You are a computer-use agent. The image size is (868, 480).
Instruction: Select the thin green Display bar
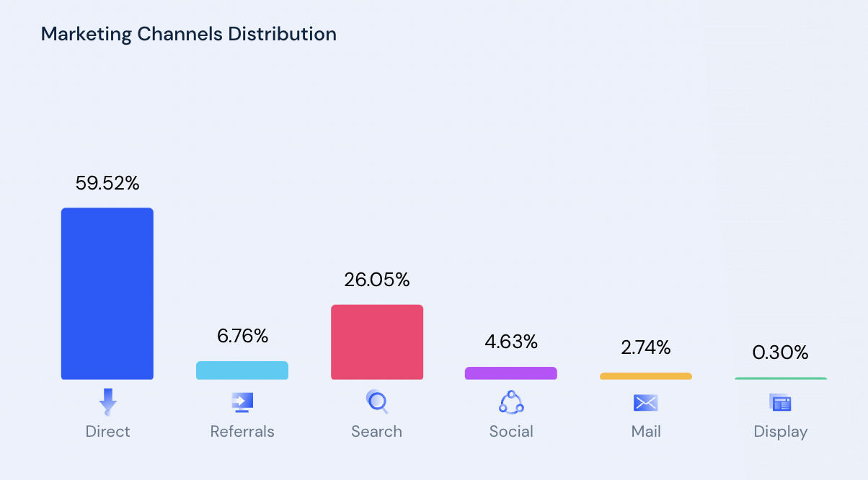point(781,378)
